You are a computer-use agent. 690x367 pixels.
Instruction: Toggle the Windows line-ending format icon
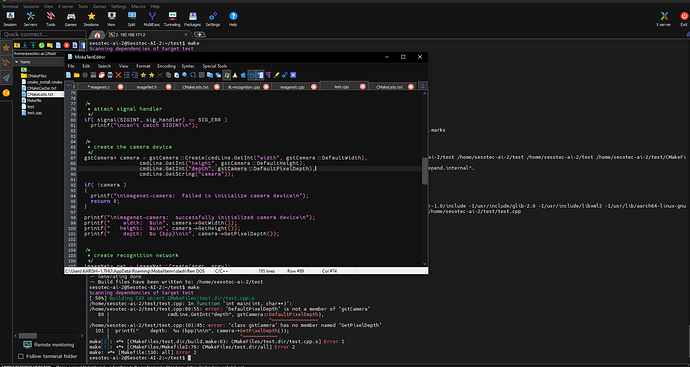(227, 75)
